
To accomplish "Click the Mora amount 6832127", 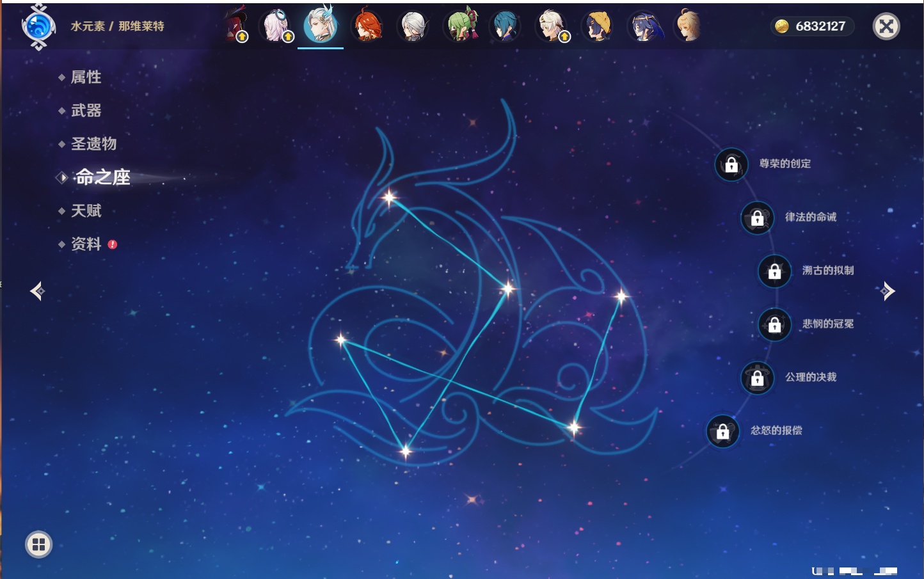I will coord(820,26).
